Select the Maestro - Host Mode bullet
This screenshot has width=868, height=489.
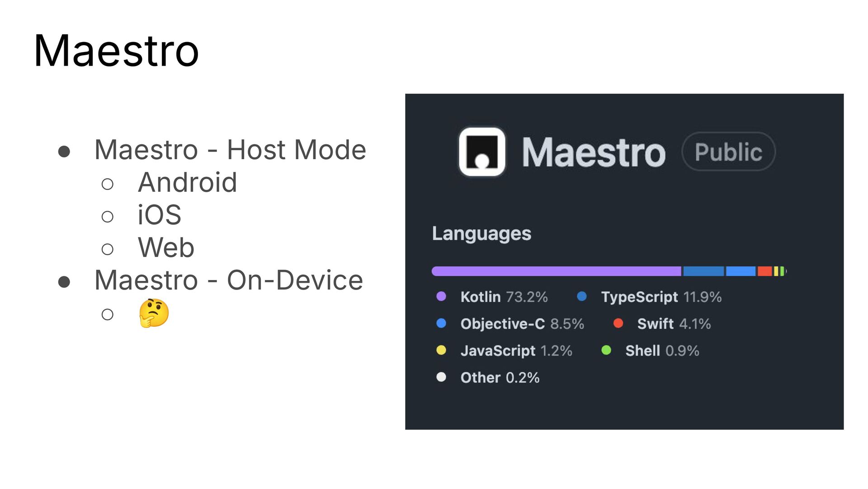230,150
